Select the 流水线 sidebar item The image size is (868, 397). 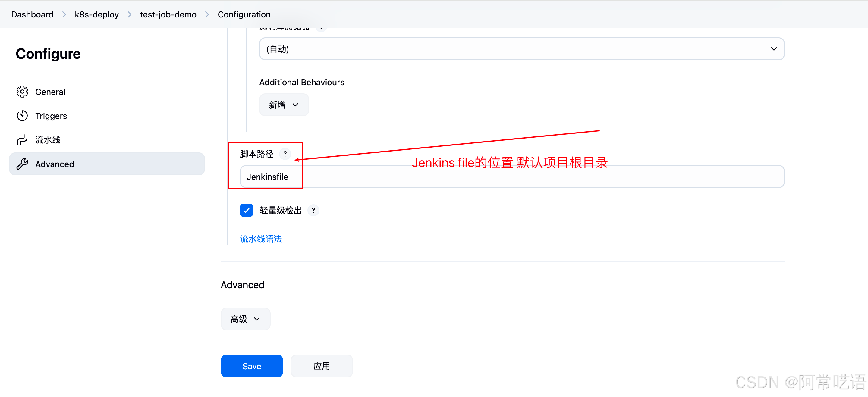click(48, 140)
